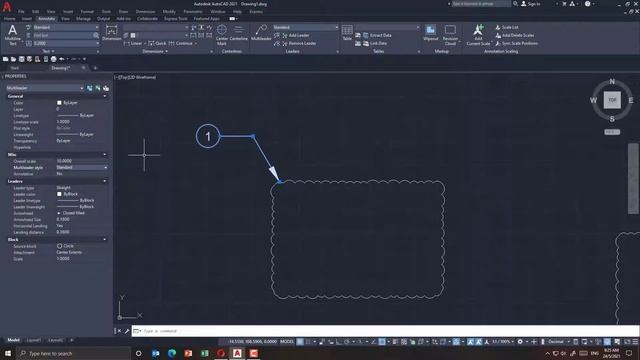Select the Layout1 tab
This screenshot has height=360, width=640.
tap(33, 340)
